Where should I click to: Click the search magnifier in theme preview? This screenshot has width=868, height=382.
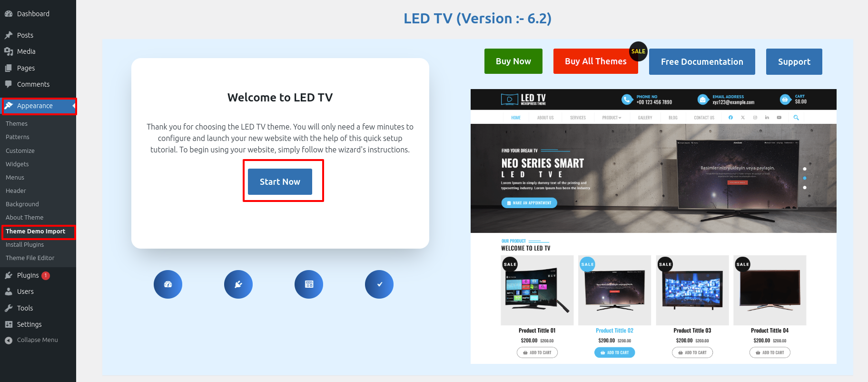click(x=796, y=117)
